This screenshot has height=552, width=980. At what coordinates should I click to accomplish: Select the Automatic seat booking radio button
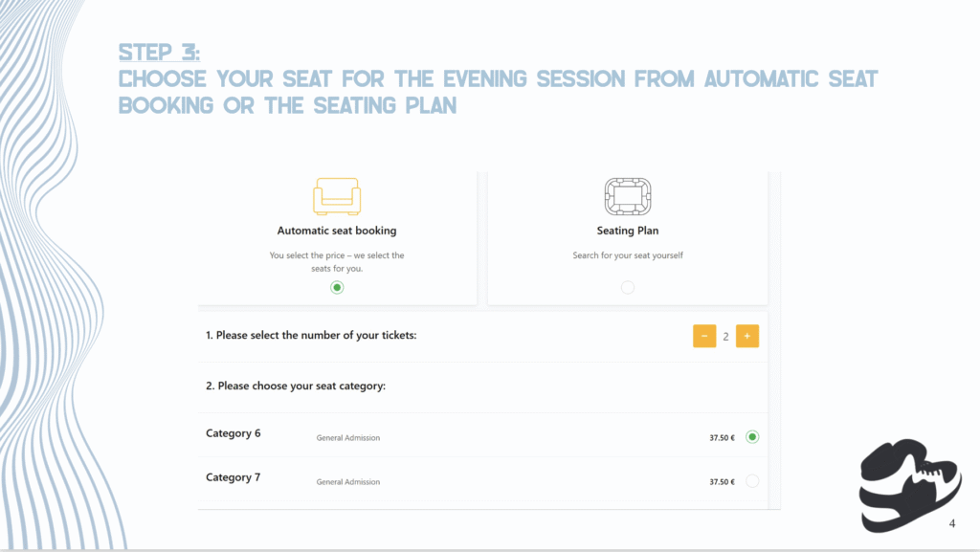(x=337, y=287)
